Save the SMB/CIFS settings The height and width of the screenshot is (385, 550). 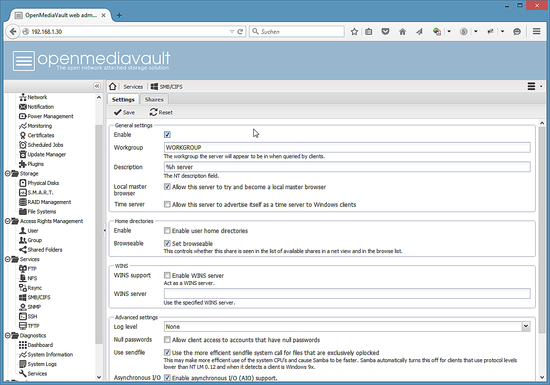tap(124, 112)
